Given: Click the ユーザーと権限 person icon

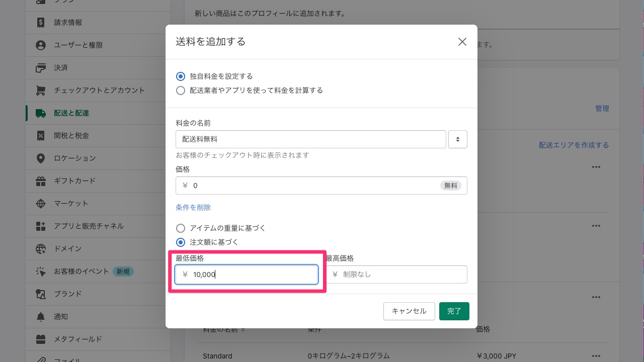Looking at the screenshot, I should [x=41, y=45].
